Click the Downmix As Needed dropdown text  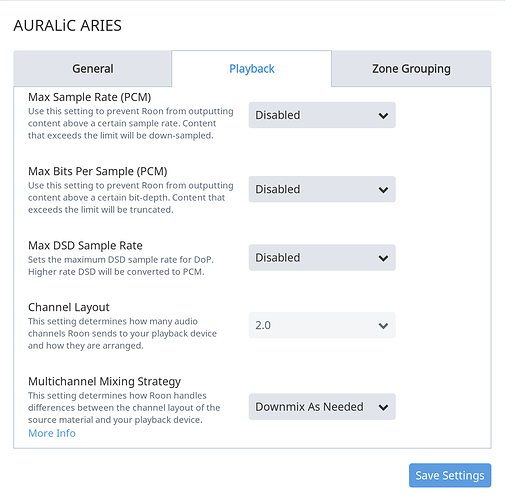click(309, 407)
